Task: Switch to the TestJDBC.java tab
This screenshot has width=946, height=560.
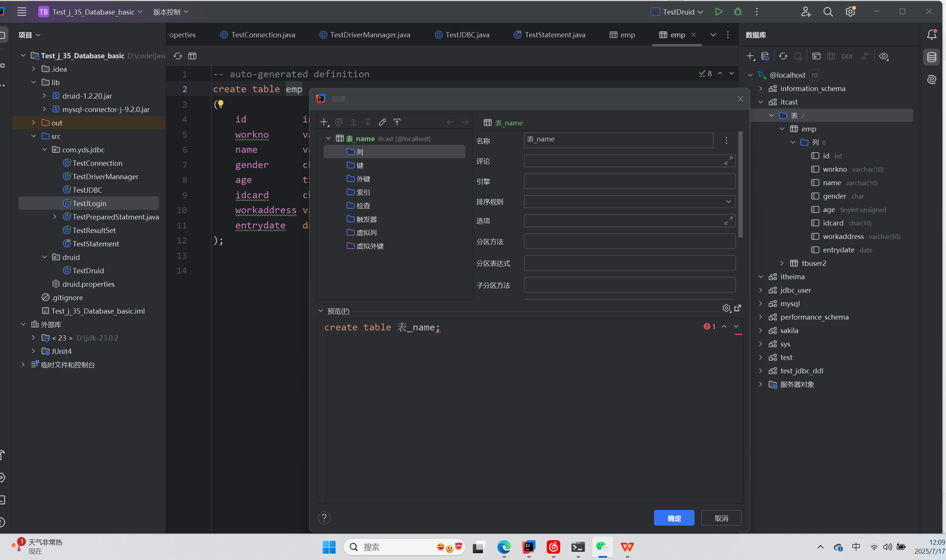Action: (x=466, y=35)
